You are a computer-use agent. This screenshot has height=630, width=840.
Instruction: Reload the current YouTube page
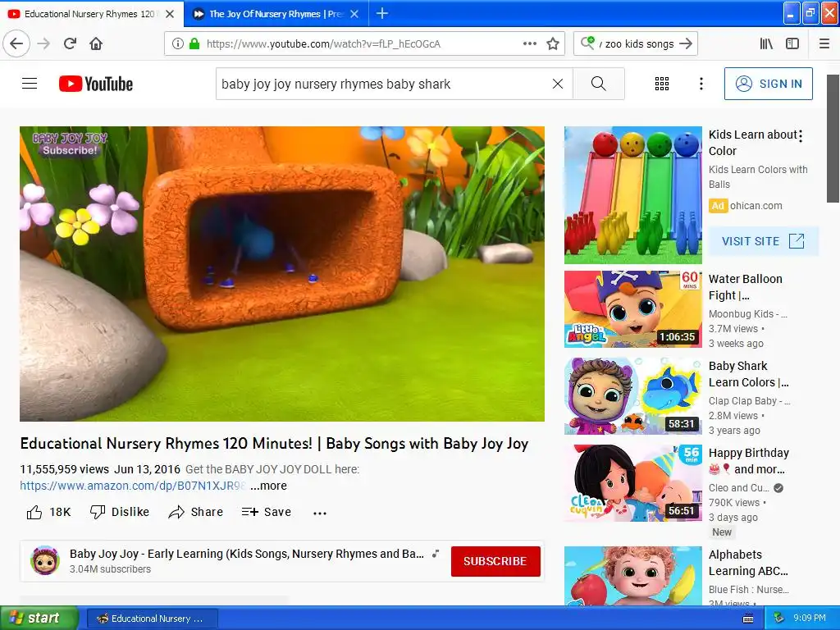[70, 43]
